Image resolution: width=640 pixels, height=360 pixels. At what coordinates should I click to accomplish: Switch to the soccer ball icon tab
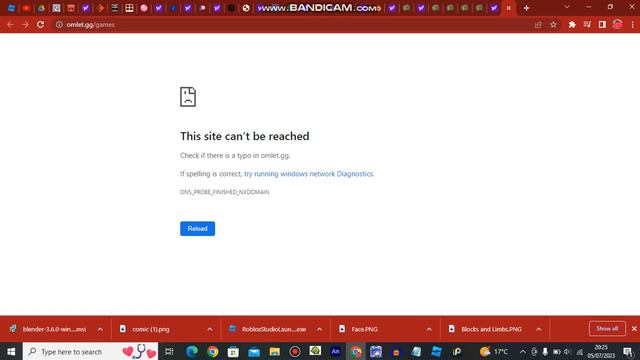click(x=246, y=8)
